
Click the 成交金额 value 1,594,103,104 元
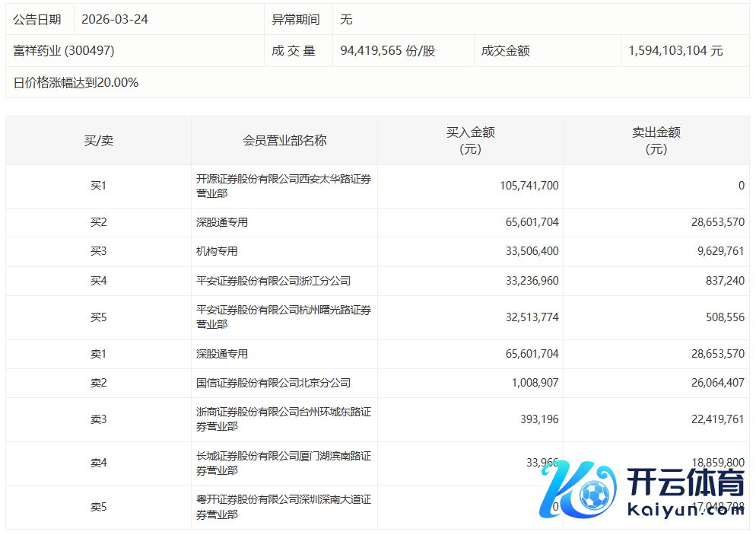[675, 51]
